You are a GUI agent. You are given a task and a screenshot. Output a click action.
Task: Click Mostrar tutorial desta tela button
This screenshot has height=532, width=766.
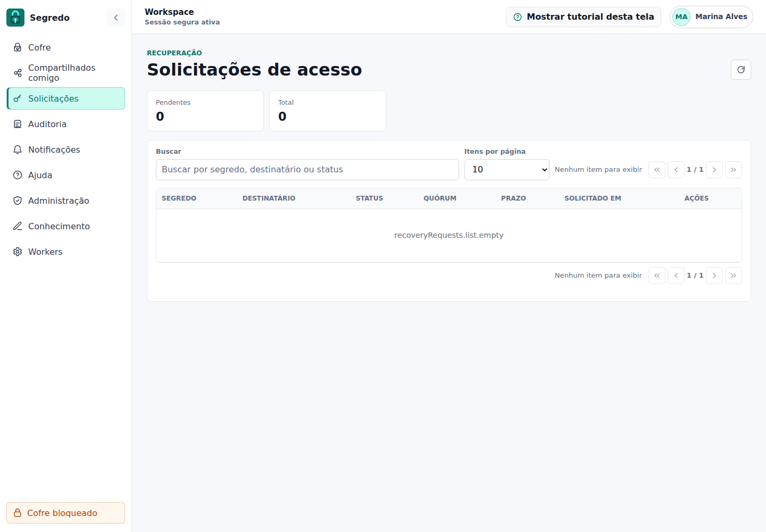click(x=584, y=17)
